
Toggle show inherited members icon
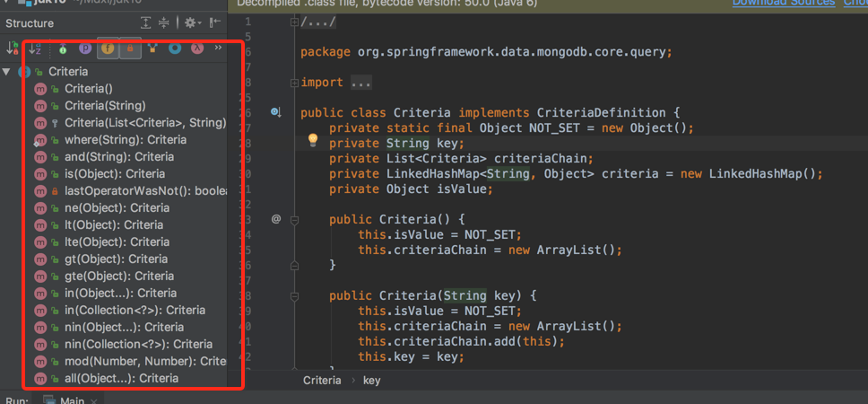coord(63,48)
